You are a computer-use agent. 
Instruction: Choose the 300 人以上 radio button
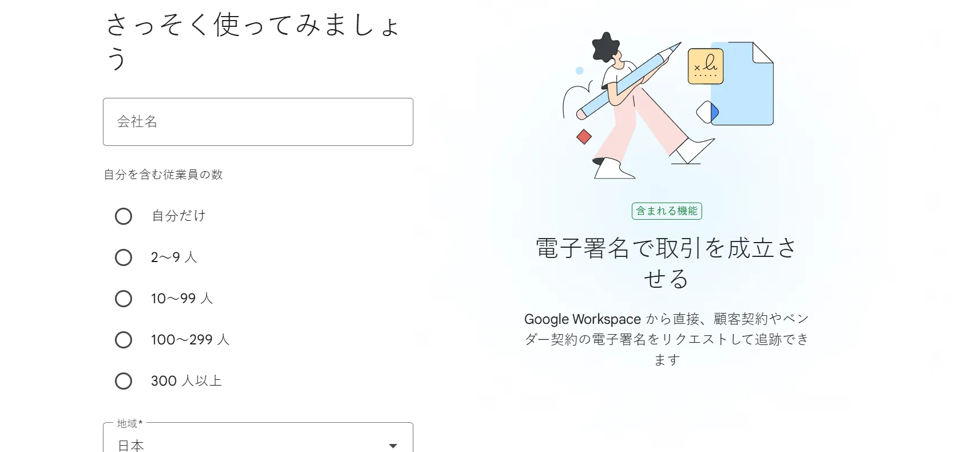[x=124, y=381]
